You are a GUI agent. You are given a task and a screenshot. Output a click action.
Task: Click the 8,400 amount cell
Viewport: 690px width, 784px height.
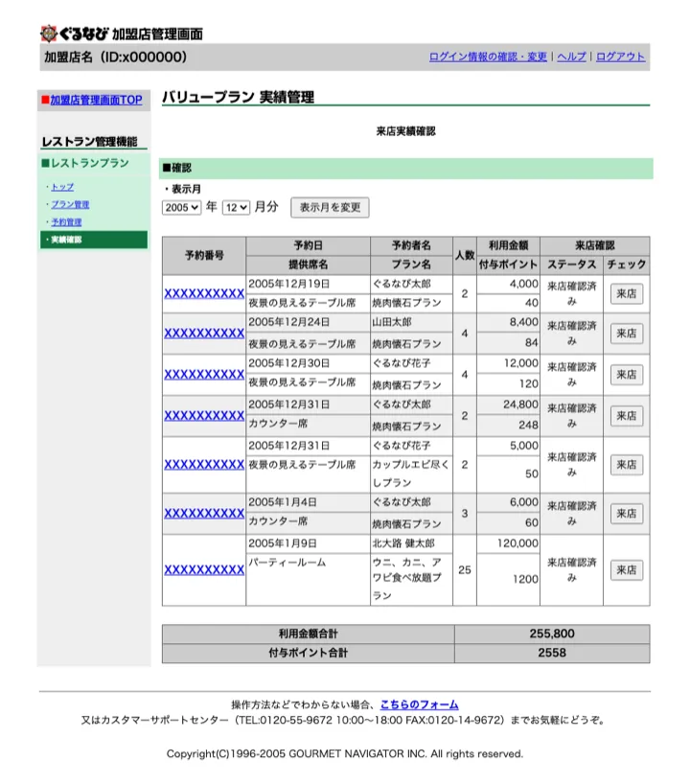coord(508,322)
